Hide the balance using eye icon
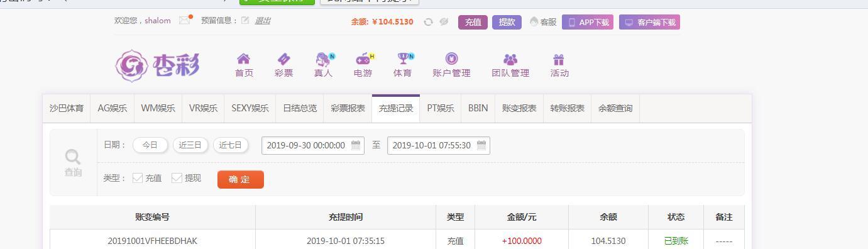Screen dimensions: 868x249 (444, 22)
